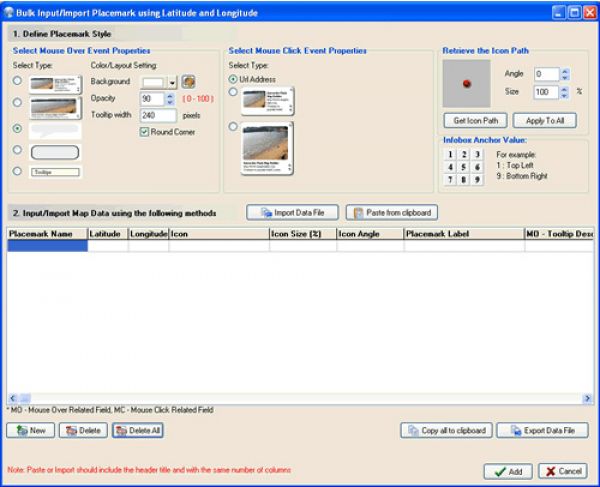Image resolution: width=600 pixels, height=487 pixels.
Task: Pick infobox anchor value 2
Action: pyautogui.click(x=464, y=155)
